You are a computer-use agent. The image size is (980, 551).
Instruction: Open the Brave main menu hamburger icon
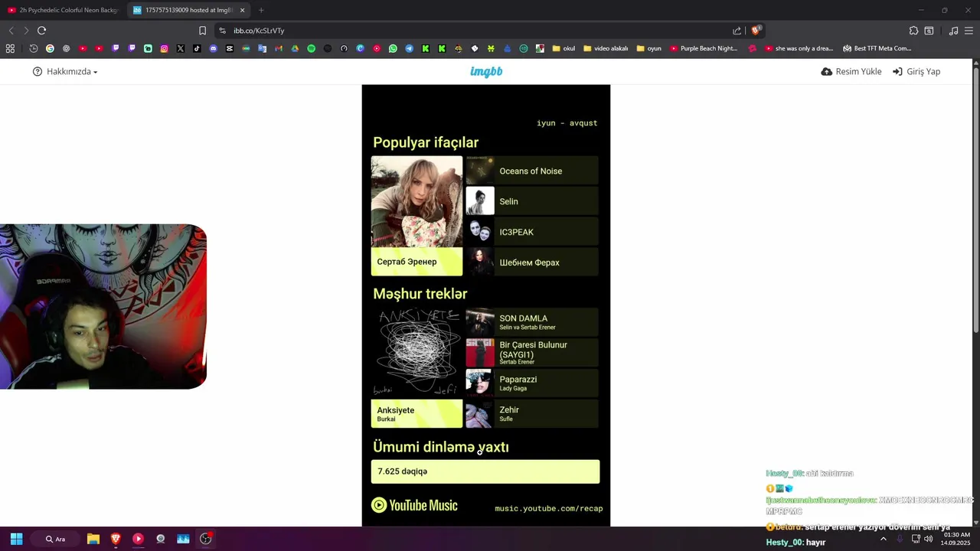coord(969,31)
